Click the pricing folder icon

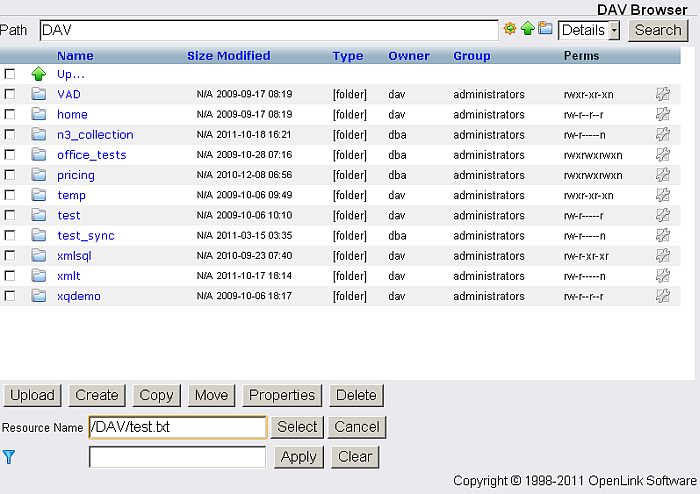pos(39,174)
